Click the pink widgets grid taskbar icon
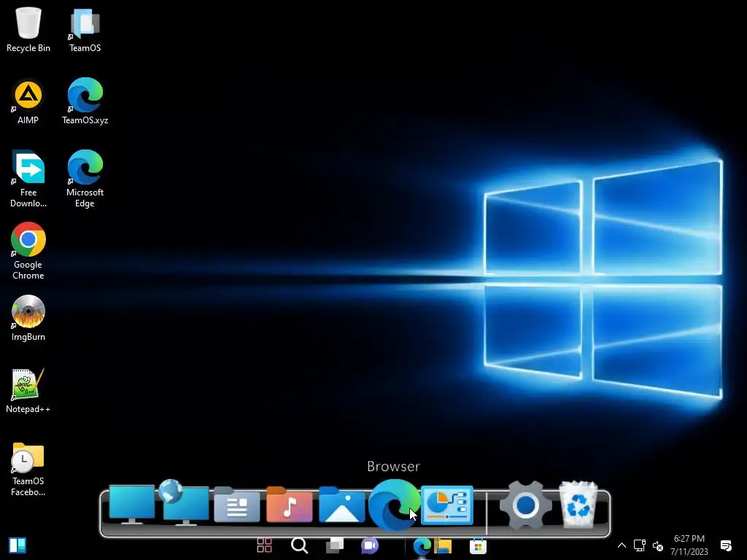 pyautogui.click(x=264, y=545)
